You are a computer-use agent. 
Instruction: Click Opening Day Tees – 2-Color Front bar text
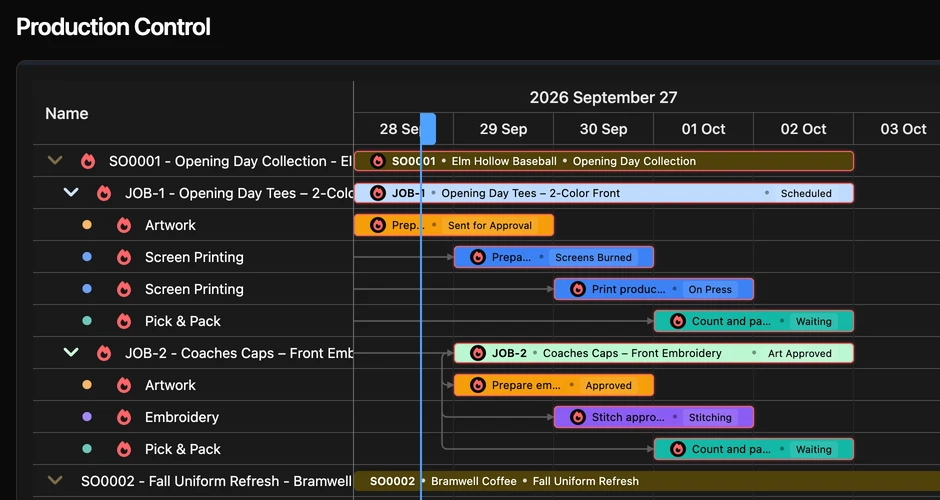click(531, 193)
